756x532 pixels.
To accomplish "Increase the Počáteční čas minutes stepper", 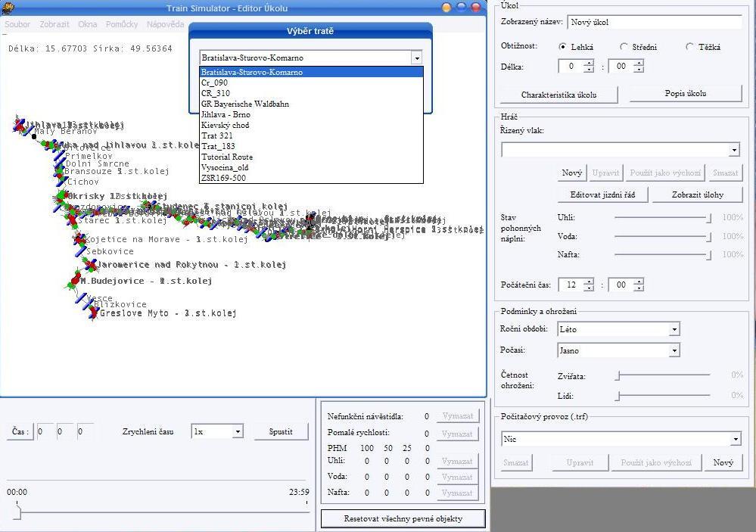I will point(639,282).
